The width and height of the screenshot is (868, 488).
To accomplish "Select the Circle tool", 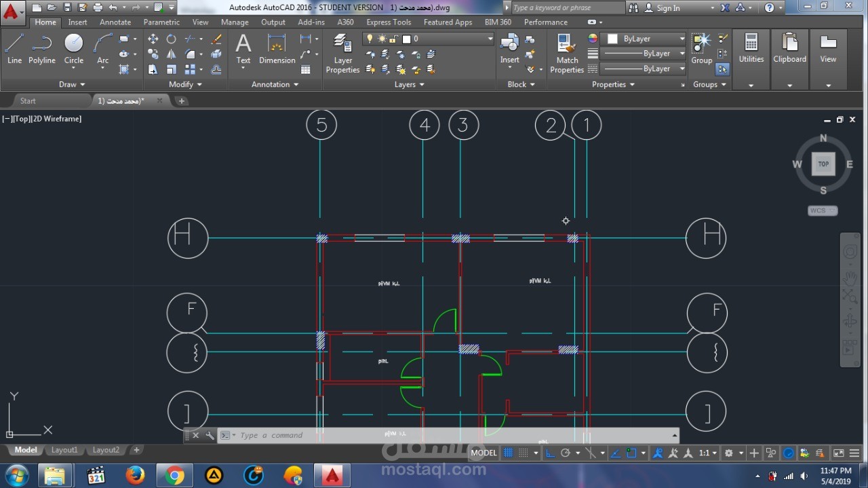I will (74, 48).
